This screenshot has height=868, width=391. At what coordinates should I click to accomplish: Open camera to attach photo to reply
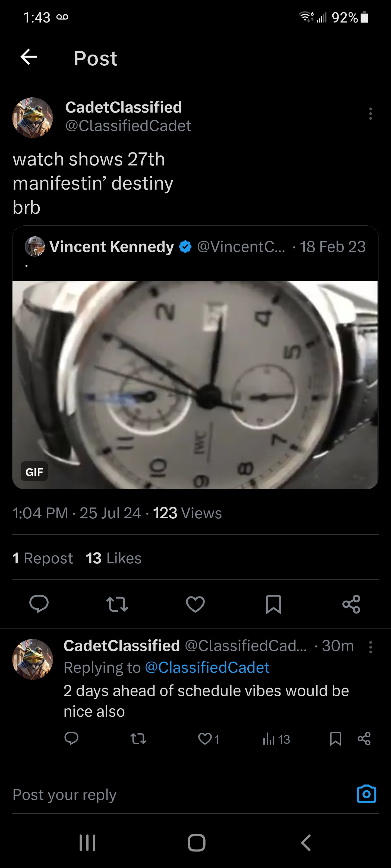click(x=366, y=794)
